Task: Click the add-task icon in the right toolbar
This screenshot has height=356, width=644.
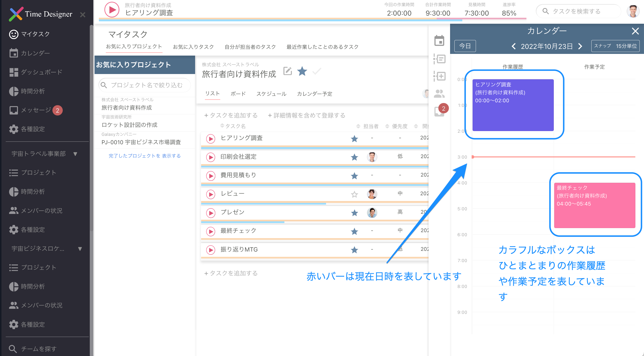Action: click(x=440, y=76)
